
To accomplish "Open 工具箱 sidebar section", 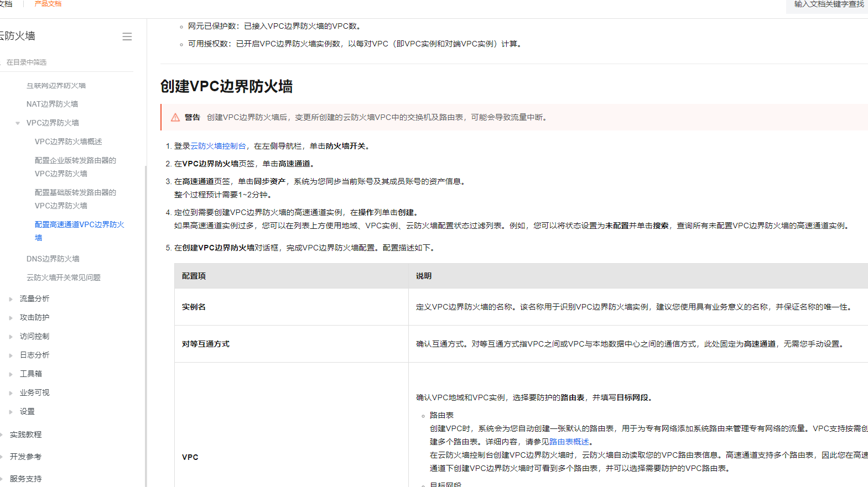I will click(x=31, y=374).
